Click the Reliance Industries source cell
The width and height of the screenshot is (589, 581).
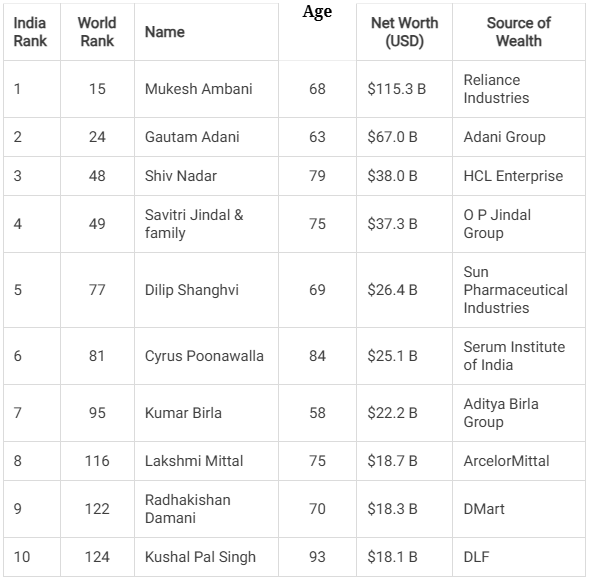click(519, 89)
